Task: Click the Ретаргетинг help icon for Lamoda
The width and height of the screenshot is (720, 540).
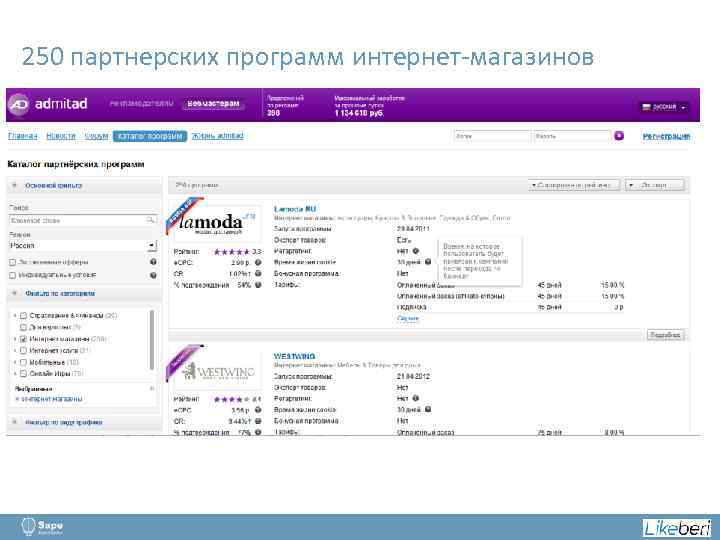Action: coord(416,251)
